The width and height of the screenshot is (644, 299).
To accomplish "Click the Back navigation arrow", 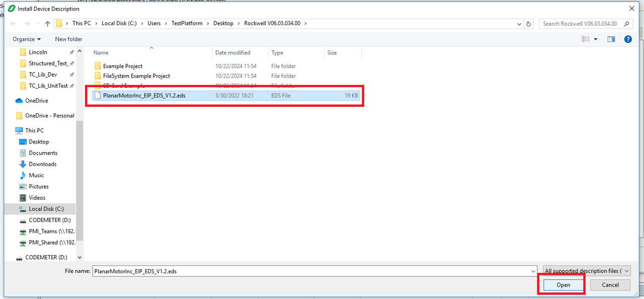I will click(x=13, y=24).
